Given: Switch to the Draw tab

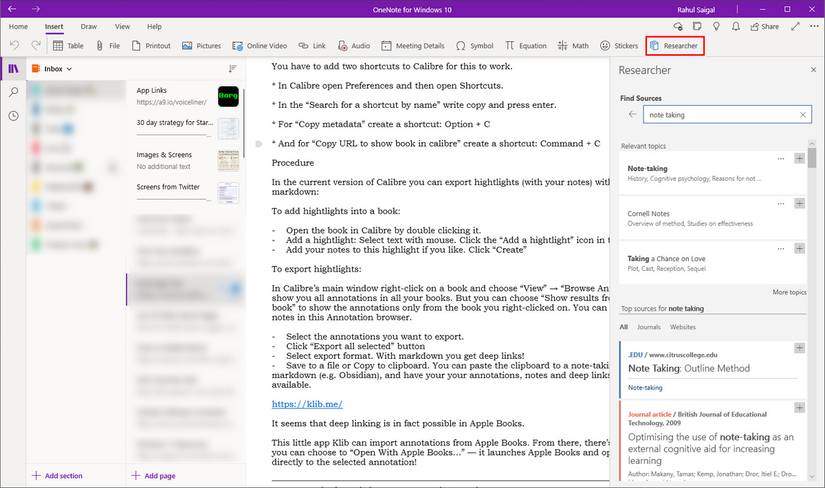Looking at the screenshot, I should tap(88, 26).
